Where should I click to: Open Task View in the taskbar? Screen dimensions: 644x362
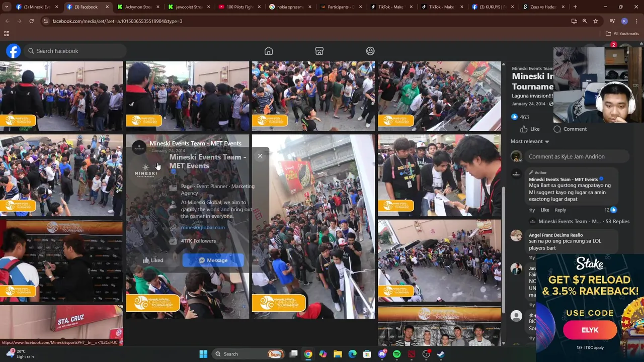tap(294, 354)
